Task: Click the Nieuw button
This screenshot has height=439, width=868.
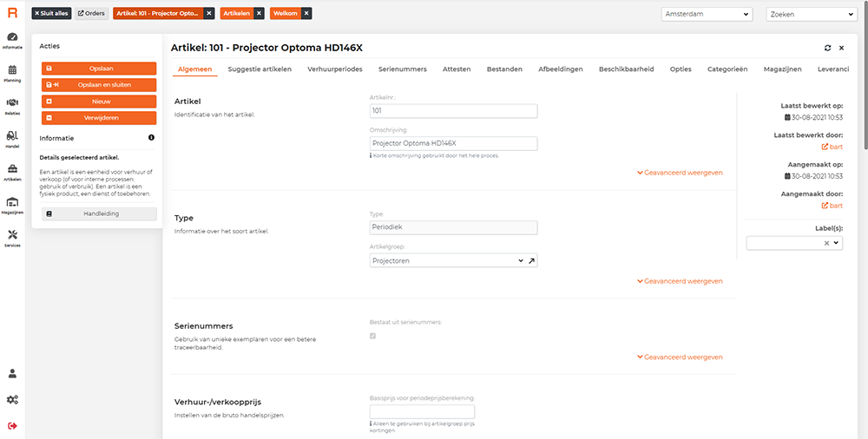Action: click(99, 102)
